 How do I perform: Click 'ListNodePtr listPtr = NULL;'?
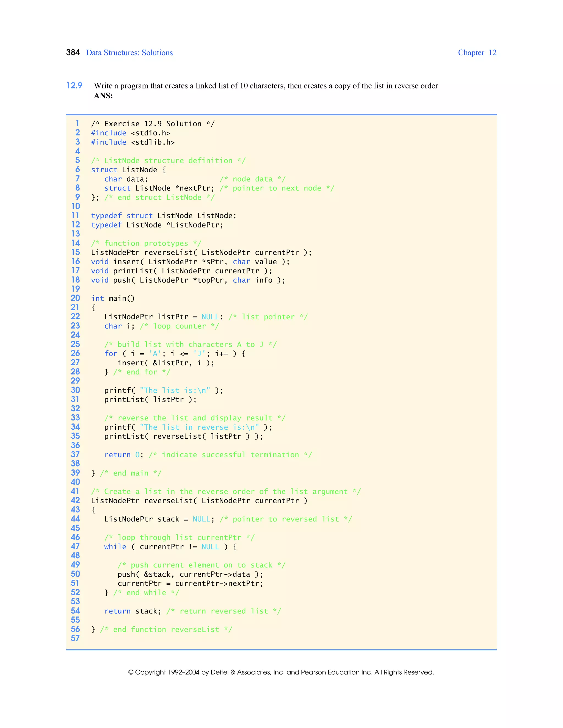[164, 317]
